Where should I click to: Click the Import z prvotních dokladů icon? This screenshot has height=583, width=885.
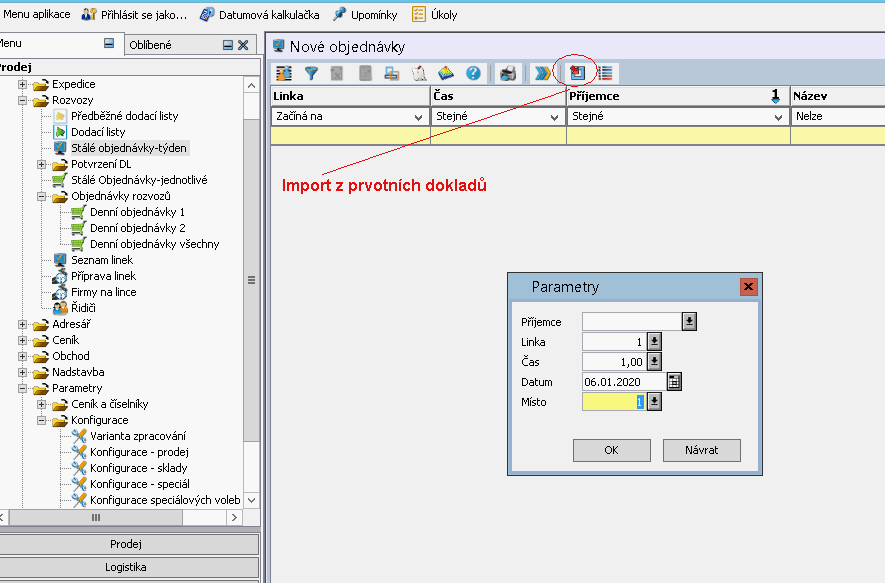point(577,73)
